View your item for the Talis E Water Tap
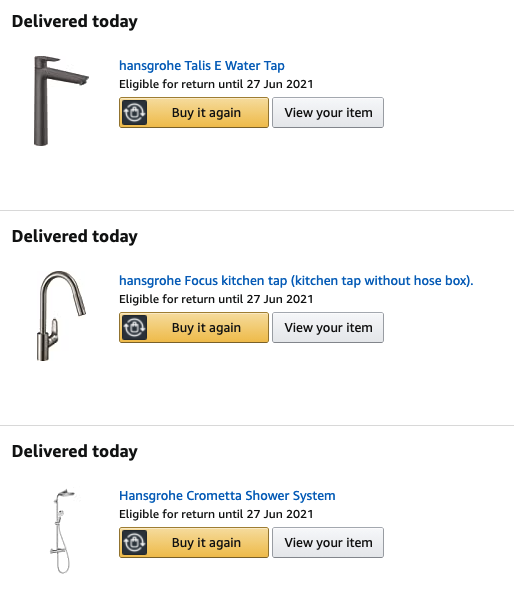 (x=328, y=112)
